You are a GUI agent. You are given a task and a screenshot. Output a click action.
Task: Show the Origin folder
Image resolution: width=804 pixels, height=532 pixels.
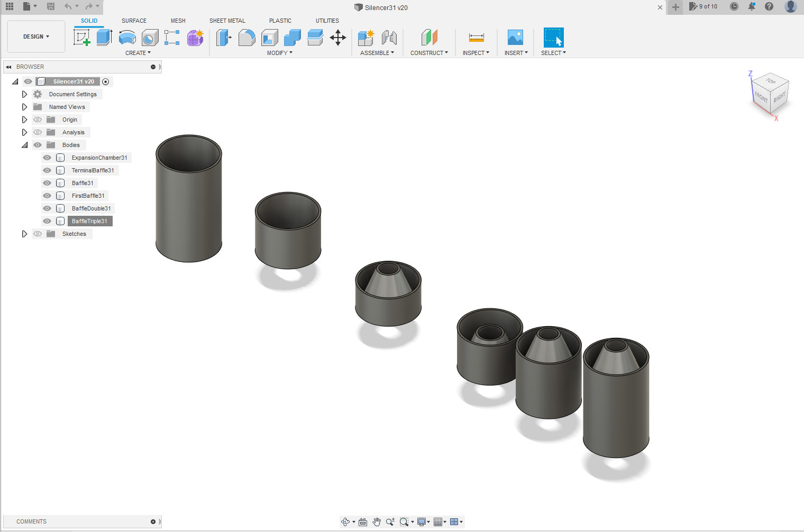click(38, 120)
